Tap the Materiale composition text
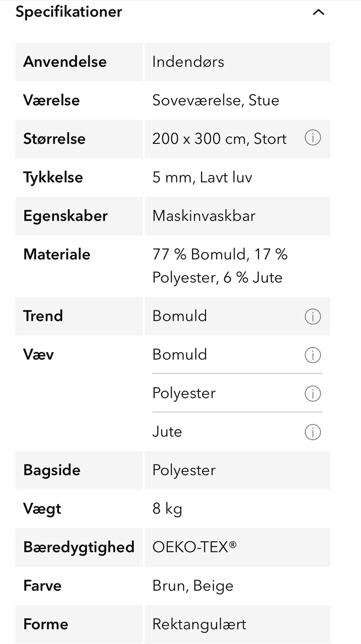Viewport: 361px width, 644px height. click(219, 266)
